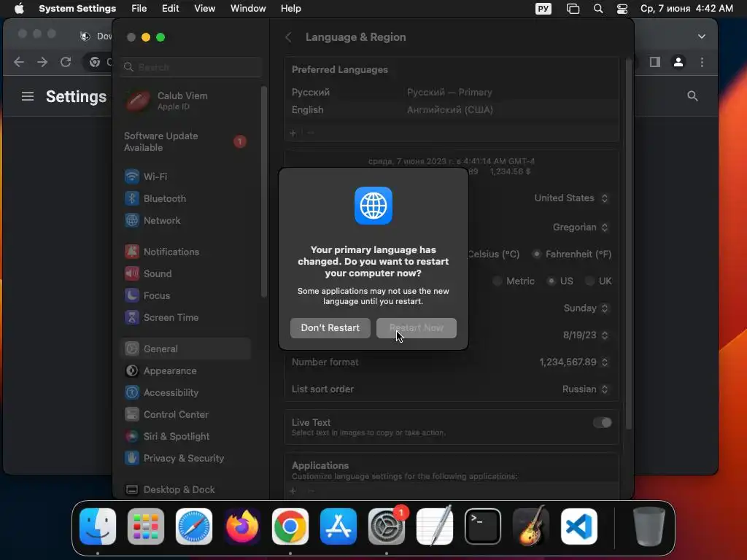Click the Restart Now button
Screen dimensions: 747x560
point(416,328)
